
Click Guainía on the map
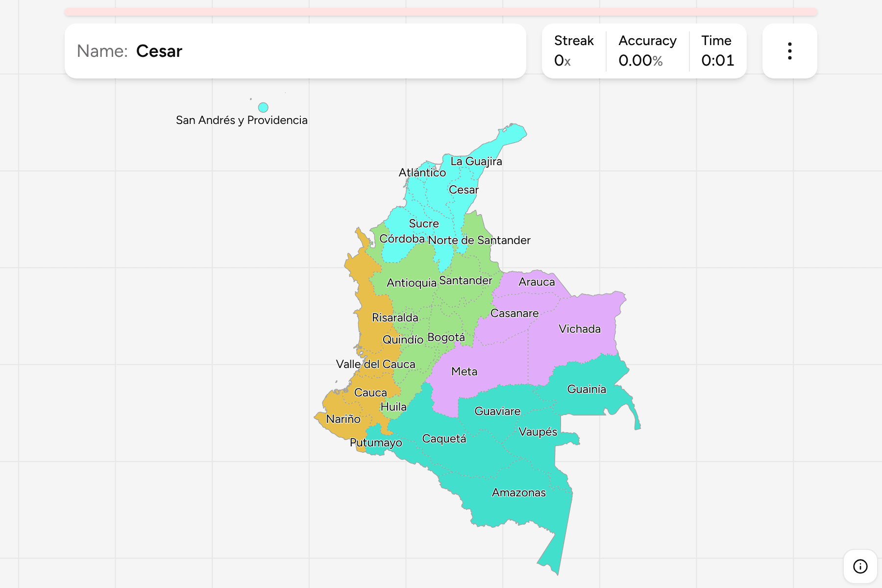tap(587, 389)
